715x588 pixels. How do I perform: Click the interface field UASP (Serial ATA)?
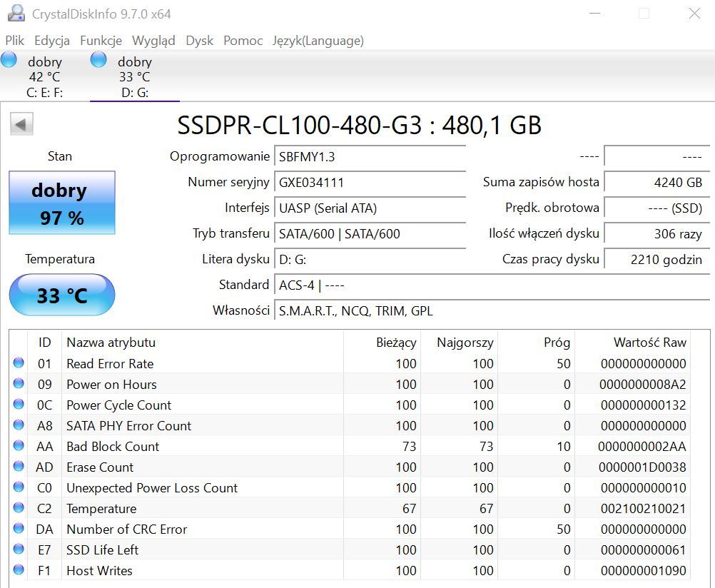click(370, 208)
